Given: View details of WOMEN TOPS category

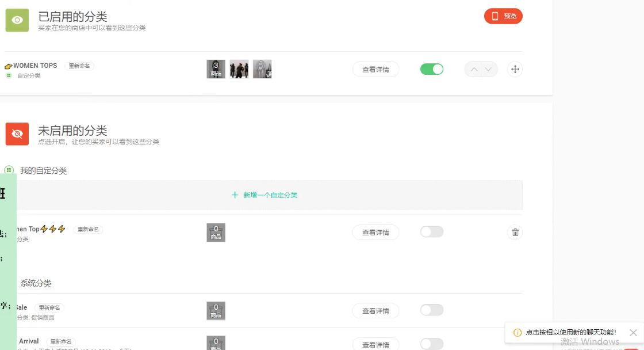Looking at the screenshot, I should (x=375, y=70).
